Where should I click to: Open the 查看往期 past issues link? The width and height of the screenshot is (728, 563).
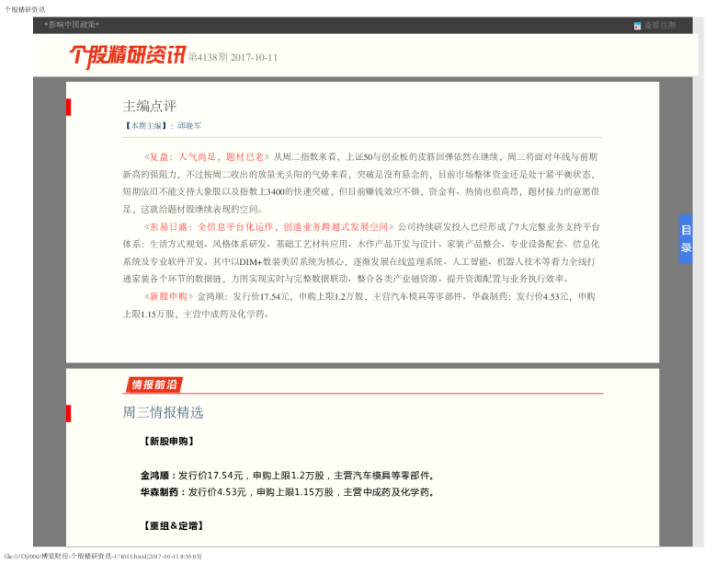[x=659, y=26]
